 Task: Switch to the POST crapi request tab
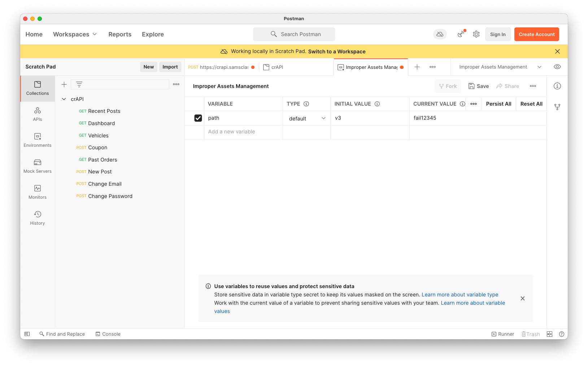222,67
